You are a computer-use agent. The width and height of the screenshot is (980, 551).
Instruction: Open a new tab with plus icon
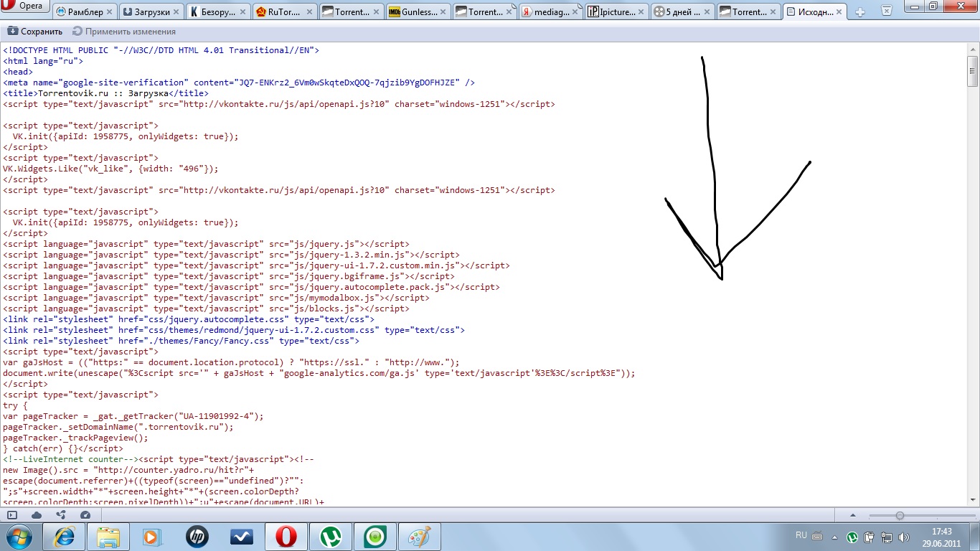861,12
